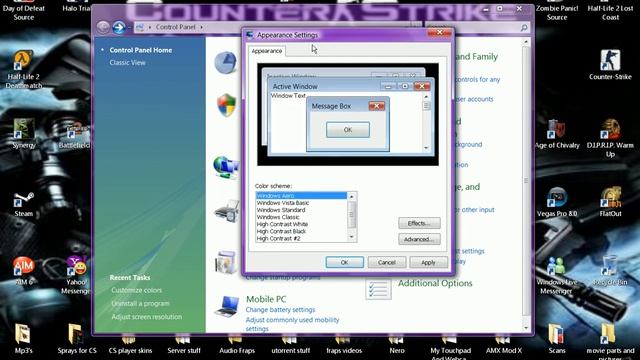The width and height of the screenshot is (640, 360).
Task: Switch to Classic View
Action: 127,63
